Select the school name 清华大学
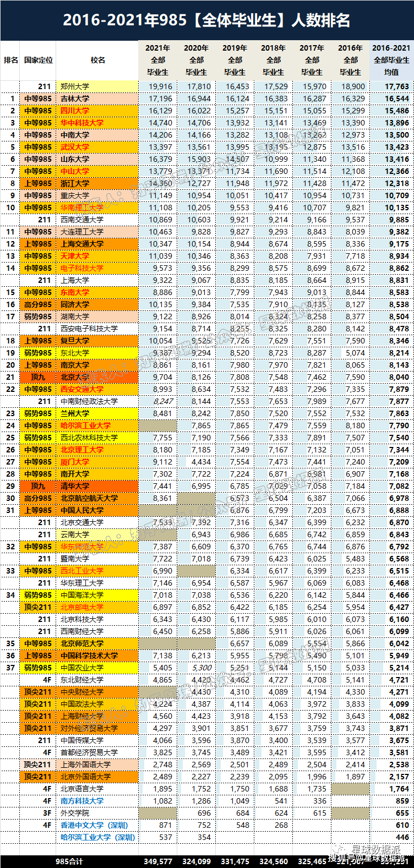Screen dimensions: 414x868 coord(75,486)
